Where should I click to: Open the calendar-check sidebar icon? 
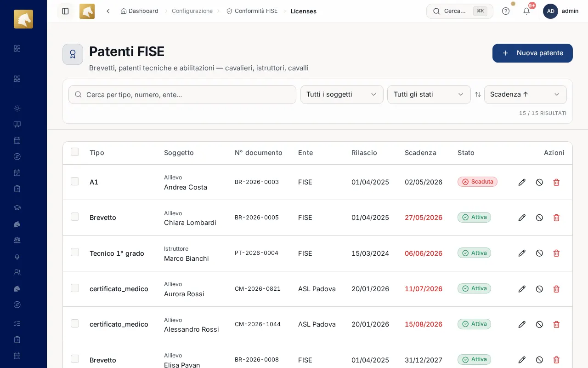17,172
